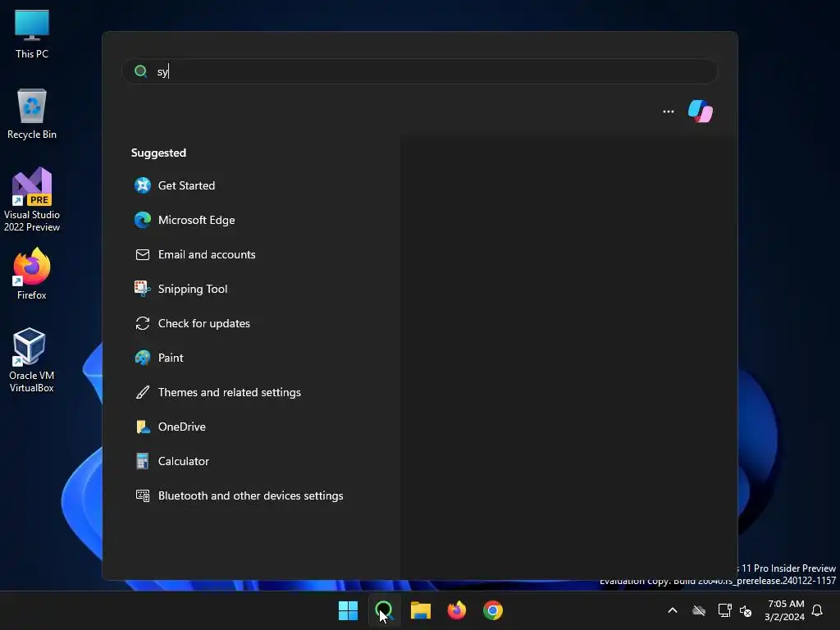The image size is (840, 630).
Task: Click the Suggested heading text
Action: [158, 153]
